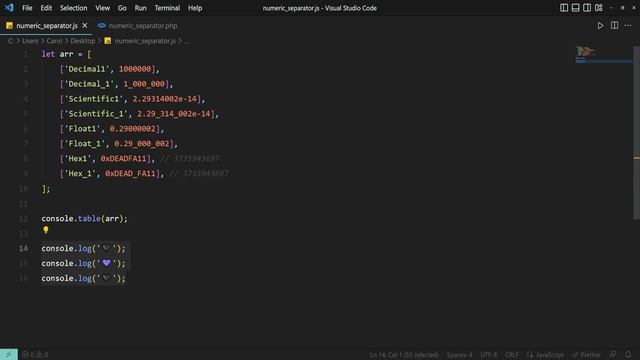The height and width of the screenshot is (360, 640).
Task: Click Users breadcrumb segment
Action: tap(30, 41)
